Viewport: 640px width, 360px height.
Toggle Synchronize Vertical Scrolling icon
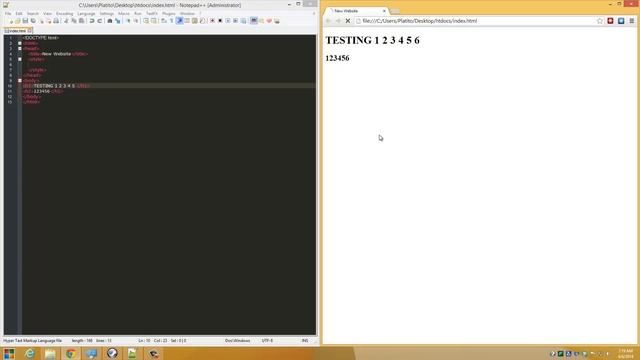(146, 21)
